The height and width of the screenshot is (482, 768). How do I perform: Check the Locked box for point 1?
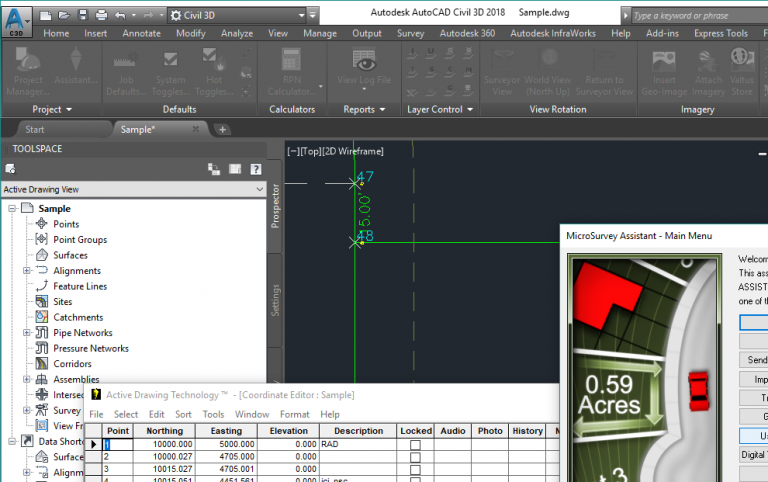pyautogui.click(x=415, y=444)
